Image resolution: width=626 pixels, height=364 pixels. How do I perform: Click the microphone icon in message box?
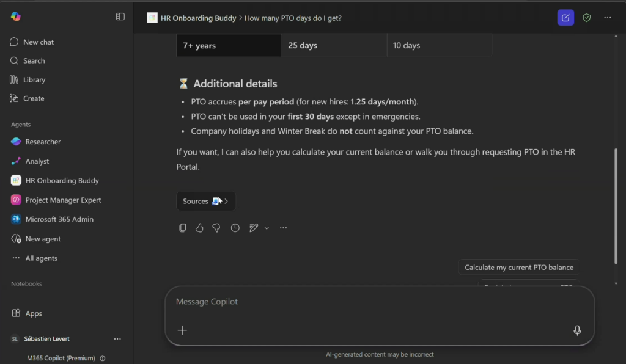(x=577, y=330)
